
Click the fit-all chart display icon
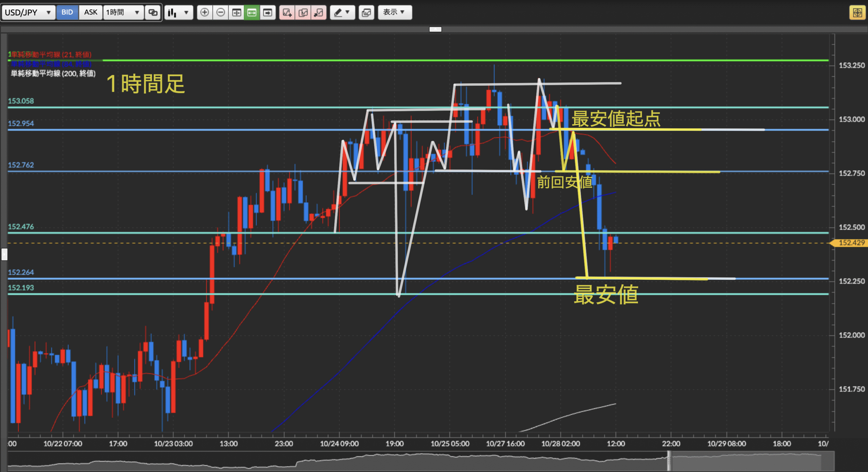point(236,13)
